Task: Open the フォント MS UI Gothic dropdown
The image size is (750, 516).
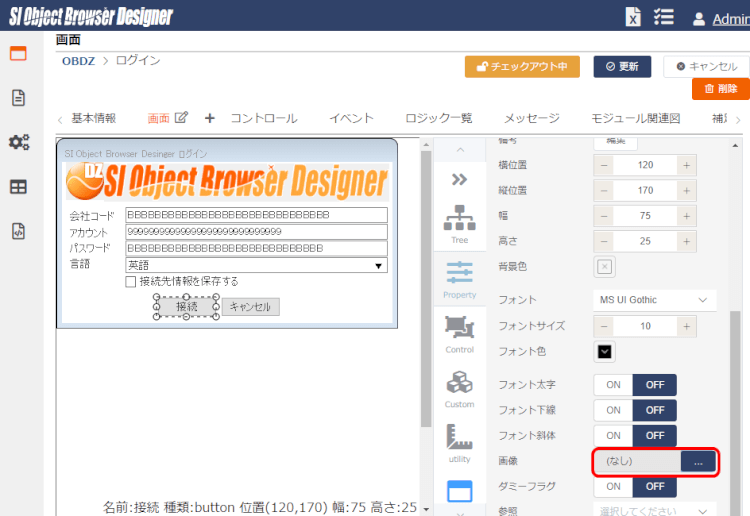Action: point(655,300)
